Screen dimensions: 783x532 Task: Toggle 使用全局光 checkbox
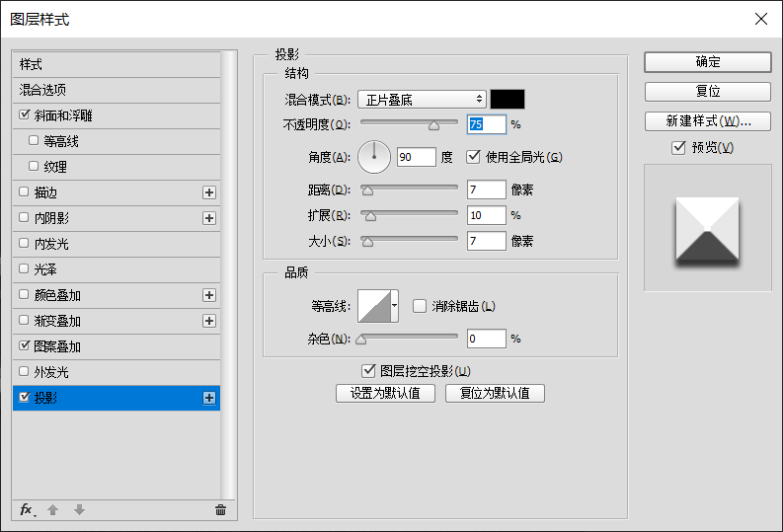coord(473,157)
